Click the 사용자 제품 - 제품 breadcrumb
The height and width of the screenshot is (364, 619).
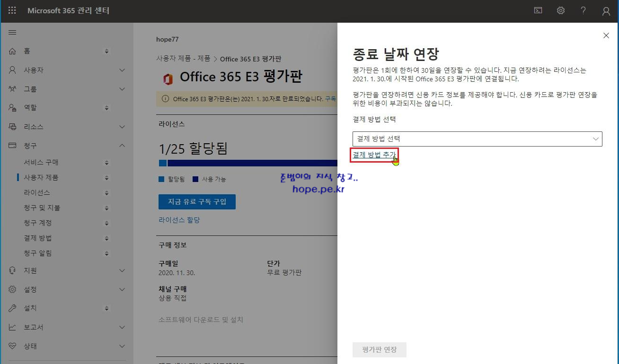(184, 59)
